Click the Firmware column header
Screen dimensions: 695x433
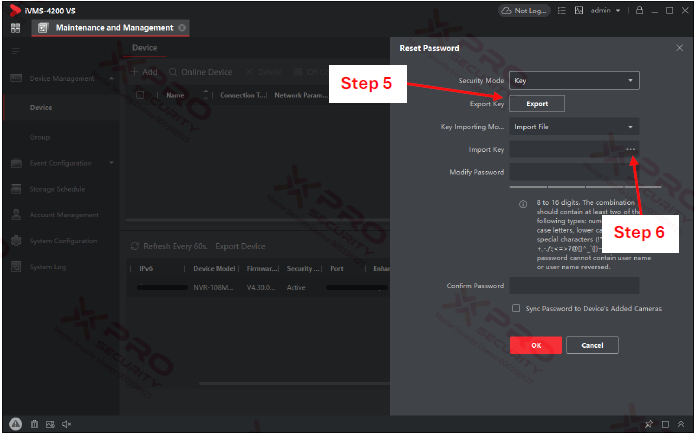coord(262,269)
